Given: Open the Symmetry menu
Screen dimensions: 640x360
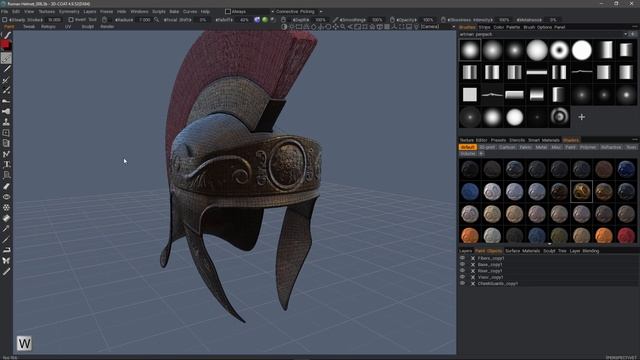Looking at the screenshot, I should 69,12.
